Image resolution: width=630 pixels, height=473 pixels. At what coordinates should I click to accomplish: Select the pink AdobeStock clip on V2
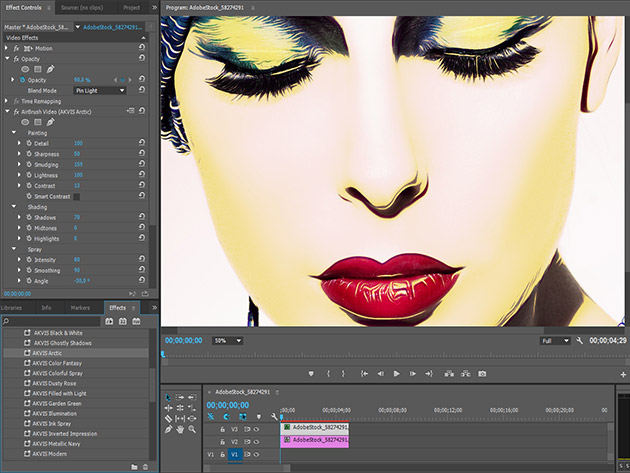point(314,440)
